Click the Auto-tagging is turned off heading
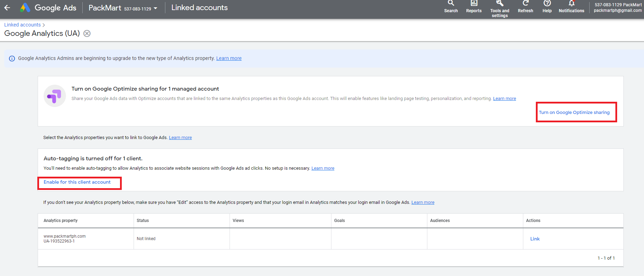The image size is (644, 276). point(93,159)
